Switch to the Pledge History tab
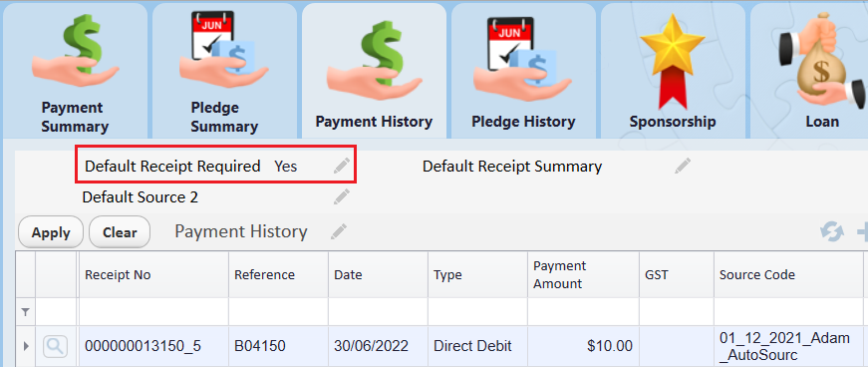This screenshot has width=868, height=367. coord(523,71)
